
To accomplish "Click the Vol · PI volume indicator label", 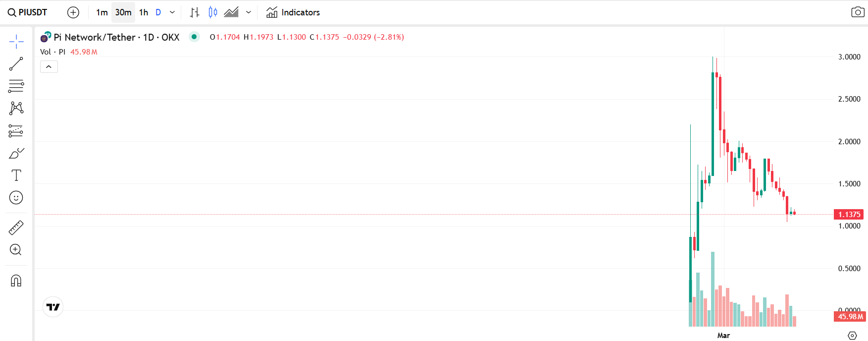I will tap(52, 52).
